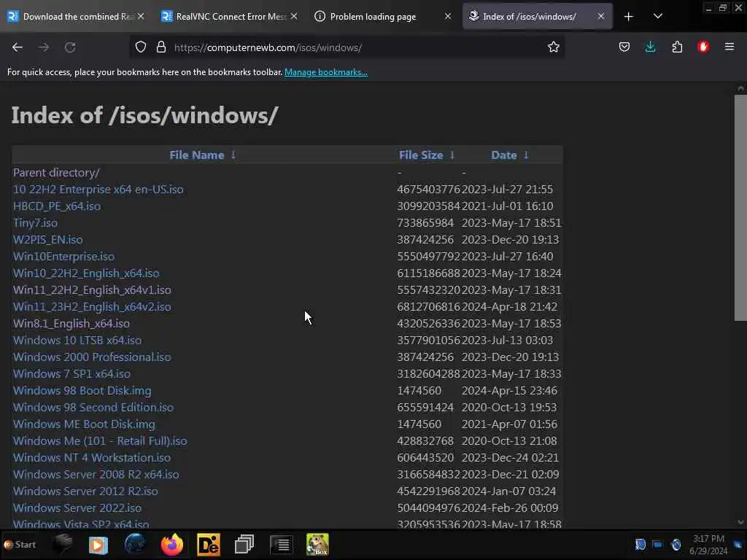Click 'Windows 2000 Professional.iso' link
Image resolution: width=747 pixels, height=560 pixels.
click(92, 357)
